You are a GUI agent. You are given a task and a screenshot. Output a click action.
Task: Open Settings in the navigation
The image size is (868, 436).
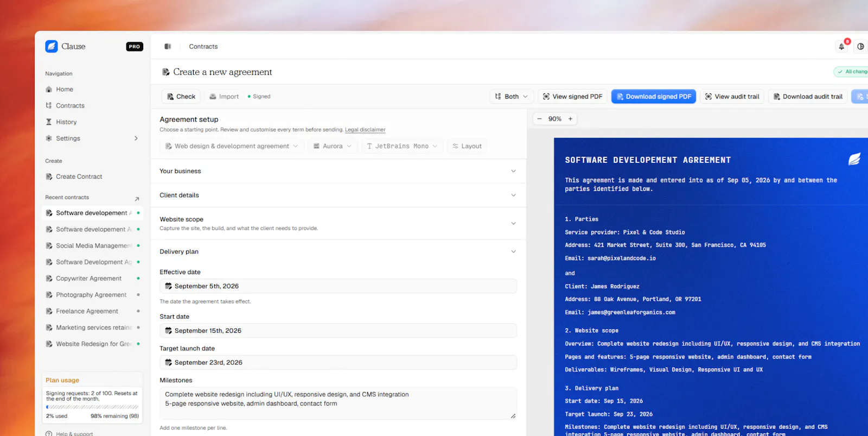pyautogui.click(x=92, y=138)
